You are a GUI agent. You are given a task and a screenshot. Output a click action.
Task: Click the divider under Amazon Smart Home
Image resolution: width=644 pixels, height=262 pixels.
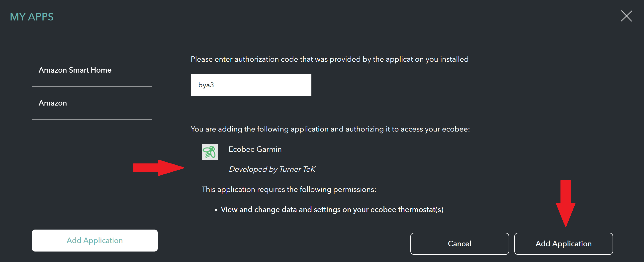(x=92, y=87)
